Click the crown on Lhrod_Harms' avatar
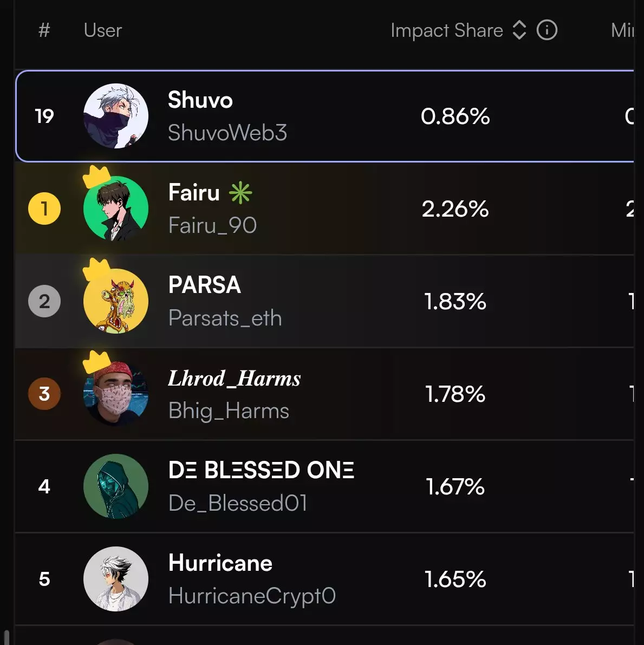 (x=96, y=361)
